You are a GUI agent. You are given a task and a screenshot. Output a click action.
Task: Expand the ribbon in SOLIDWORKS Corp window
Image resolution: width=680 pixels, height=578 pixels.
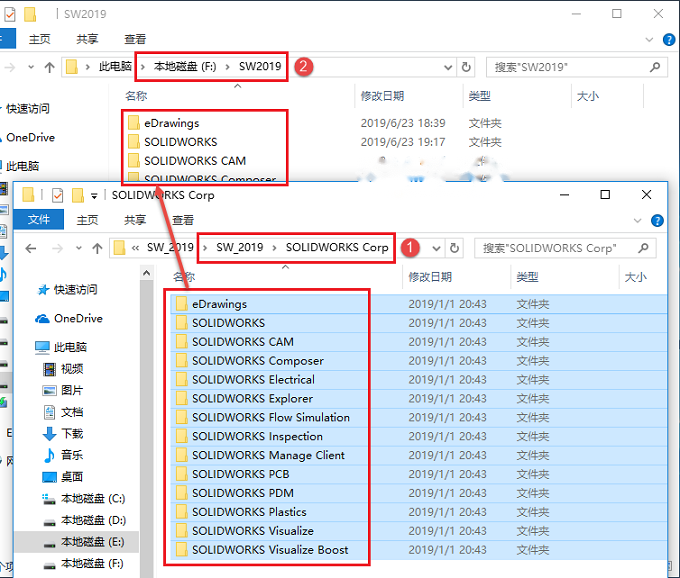638,221
